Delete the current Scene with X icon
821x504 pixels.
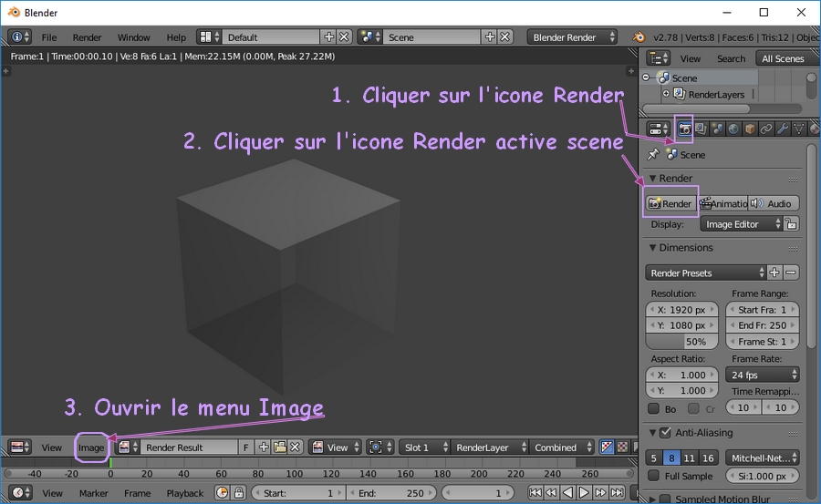[x=504, y=37]
